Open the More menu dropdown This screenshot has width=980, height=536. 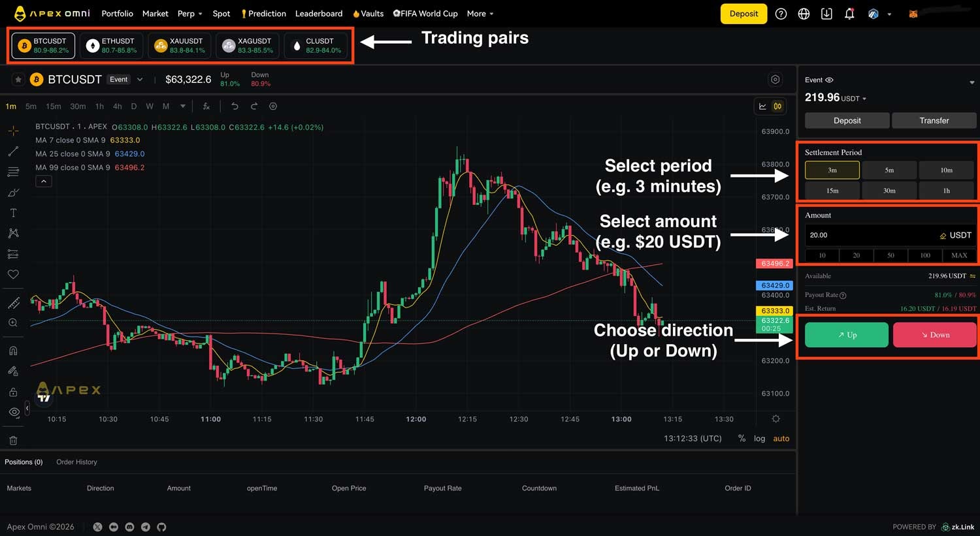480,14
